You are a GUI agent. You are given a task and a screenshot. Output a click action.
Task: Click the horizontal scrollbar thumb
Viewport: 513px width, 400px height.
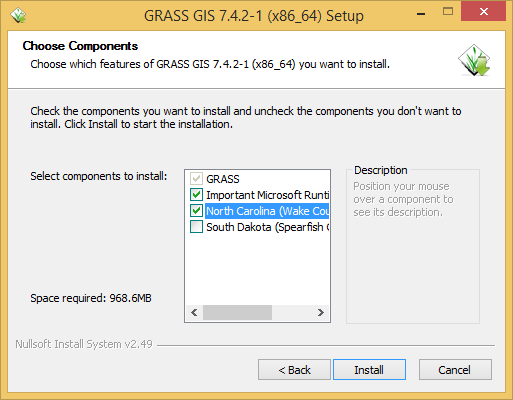(x=237, y=312)
